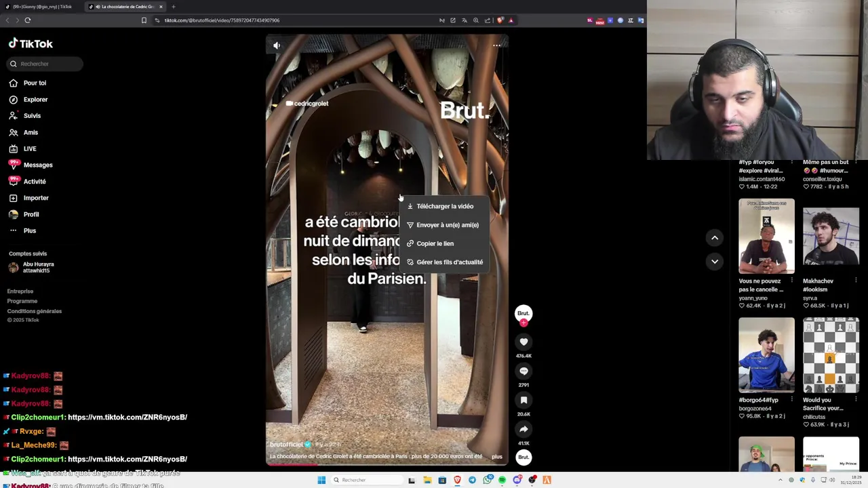Open comments on the Brut video

pos(524,371)
